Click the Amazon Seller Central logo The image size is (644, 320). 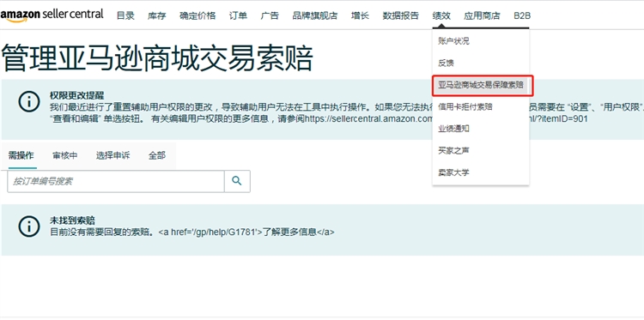pos(52,15)
